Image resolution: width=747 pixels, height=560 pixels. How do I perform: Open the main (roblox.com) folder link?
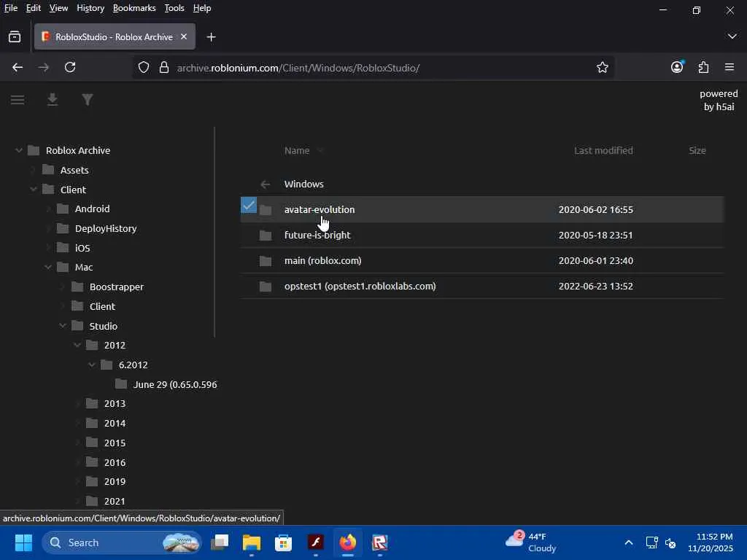[323, 261]
